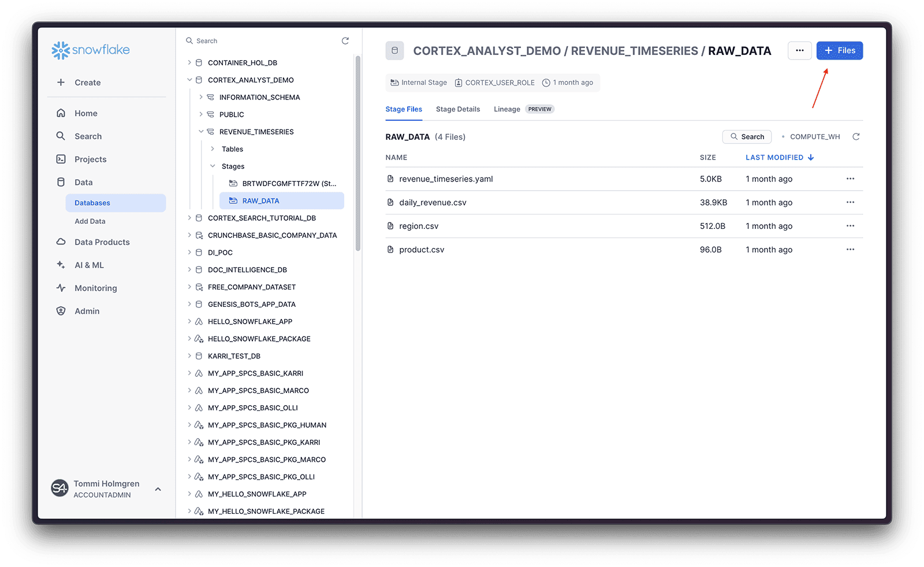Expand the Tables folder
924x567 pixels.
point(213,149)
